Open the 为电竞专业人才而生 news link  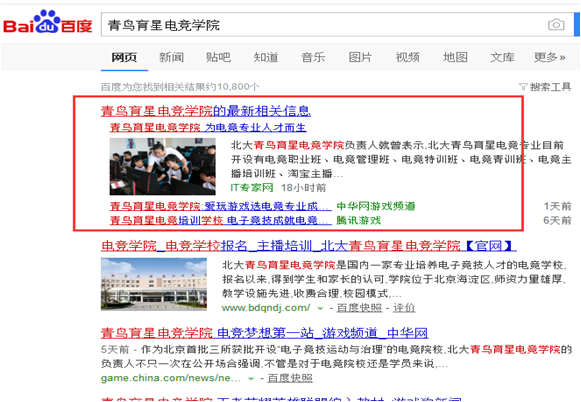click(x=208, y=127)
